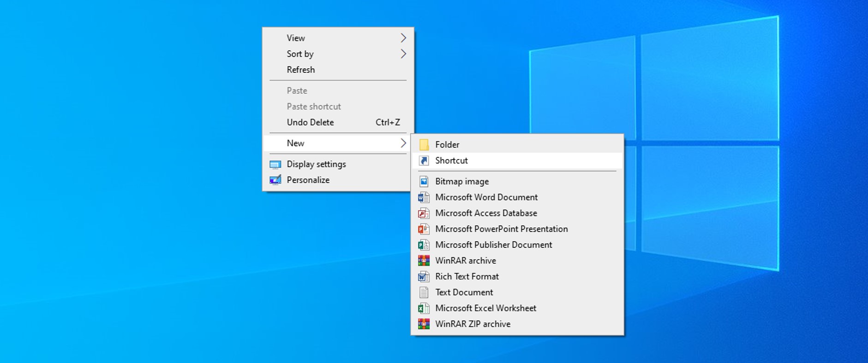Expand the Sort by submenu arrow
Image resolution: width=868 pixels, height=363 pixels.
tap(403, 54)
